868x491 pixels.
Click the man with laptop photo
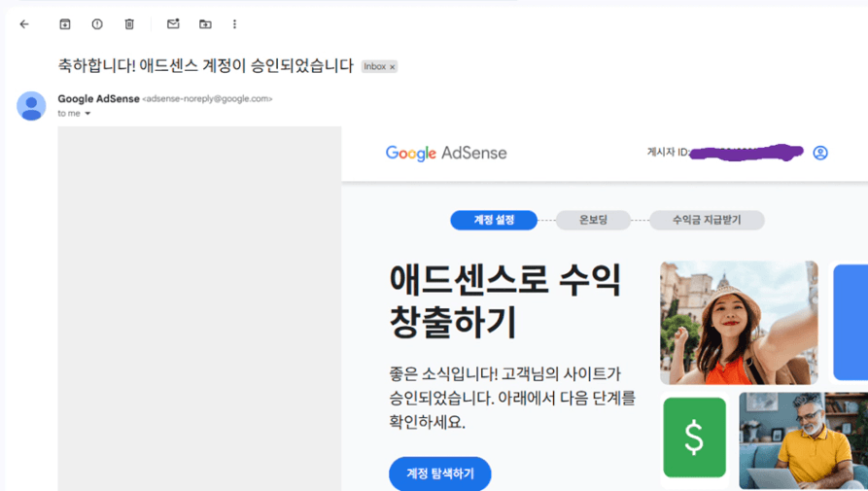click(803, 440)
